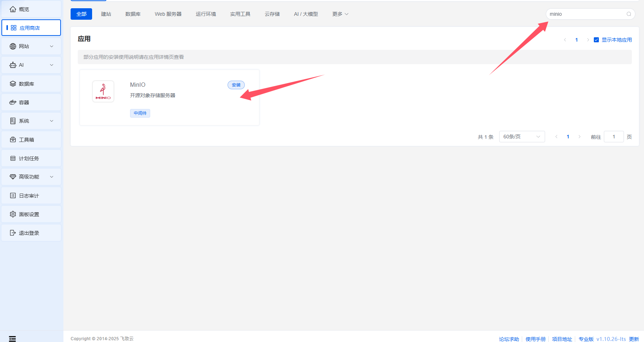This screenshot has height=342, width=644.
Task: Click 退出登录 logout icon
Action: 13,233
